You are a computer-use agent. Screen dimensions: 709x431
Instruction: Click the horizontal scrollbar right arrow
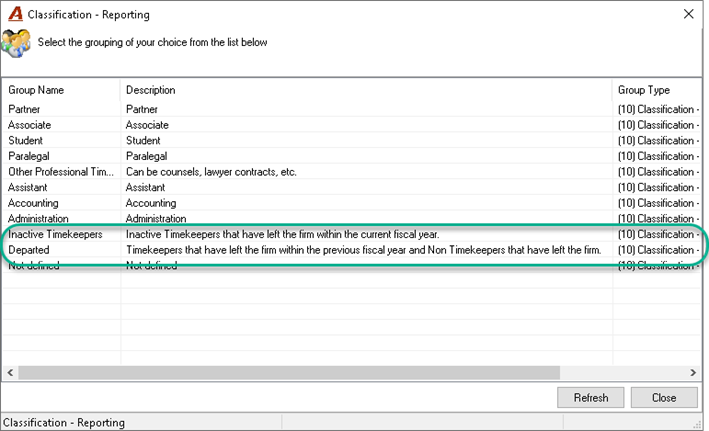click(693, 373)
